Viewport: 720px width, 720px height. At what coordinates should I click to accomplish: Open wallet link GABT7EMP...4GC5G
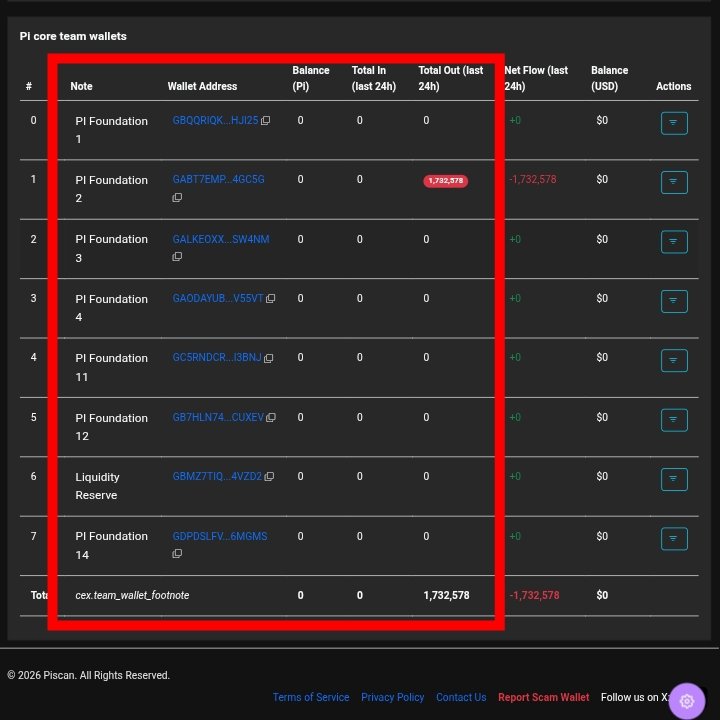pos(219,180)
